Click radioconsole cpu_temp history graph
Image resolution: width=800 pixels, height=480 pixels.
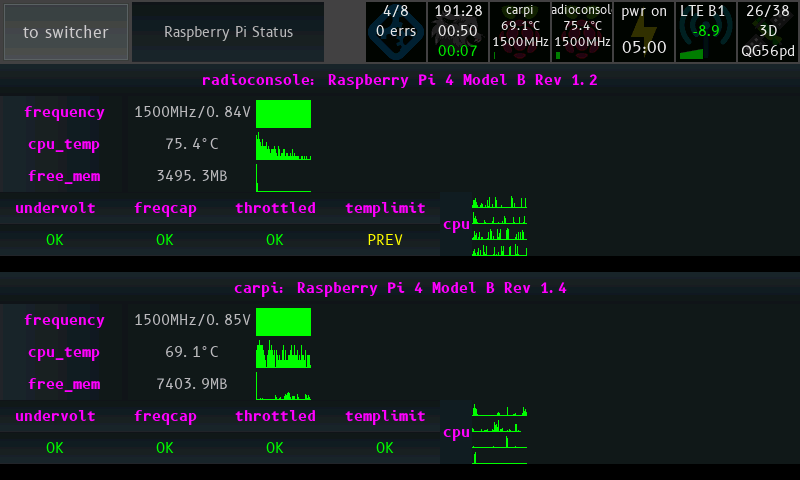click(x=283, y=146)
